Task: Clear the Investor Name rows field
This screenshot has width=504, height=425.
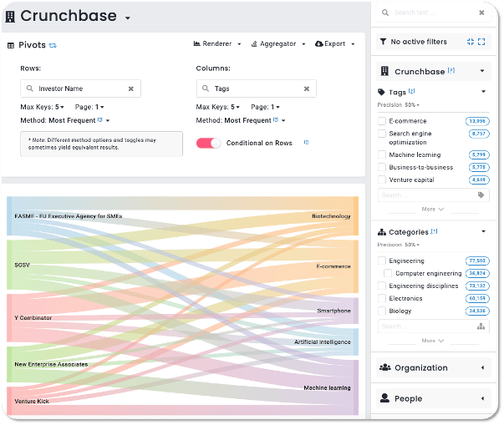Action: [131, 89]
